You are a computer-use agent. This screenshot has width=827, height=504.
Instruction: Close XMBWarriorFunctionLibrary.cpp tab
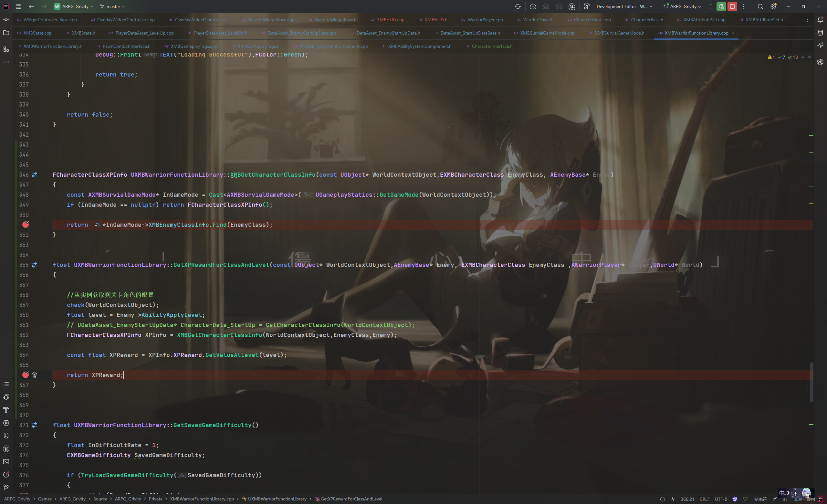(733, 33)
